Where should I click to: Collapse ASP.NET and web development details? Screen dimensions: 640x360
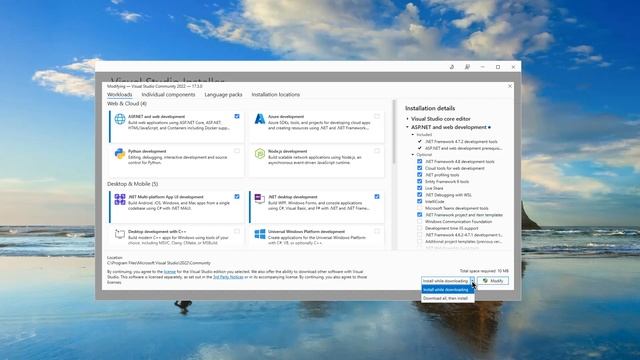click(x=407, y=127)
